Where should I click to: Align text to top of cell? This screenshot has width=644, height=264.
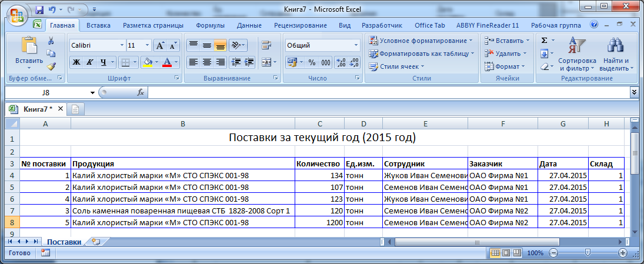[193, 45]
